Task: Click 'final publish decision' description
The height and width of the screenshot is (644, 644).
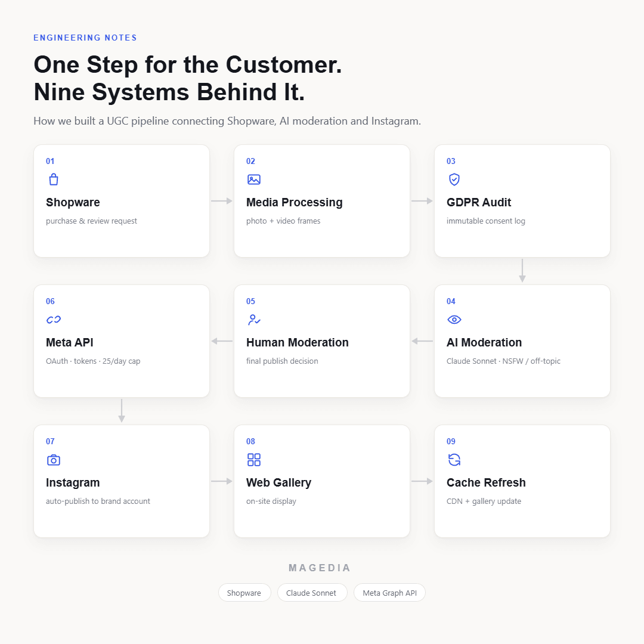Action: 281,361
